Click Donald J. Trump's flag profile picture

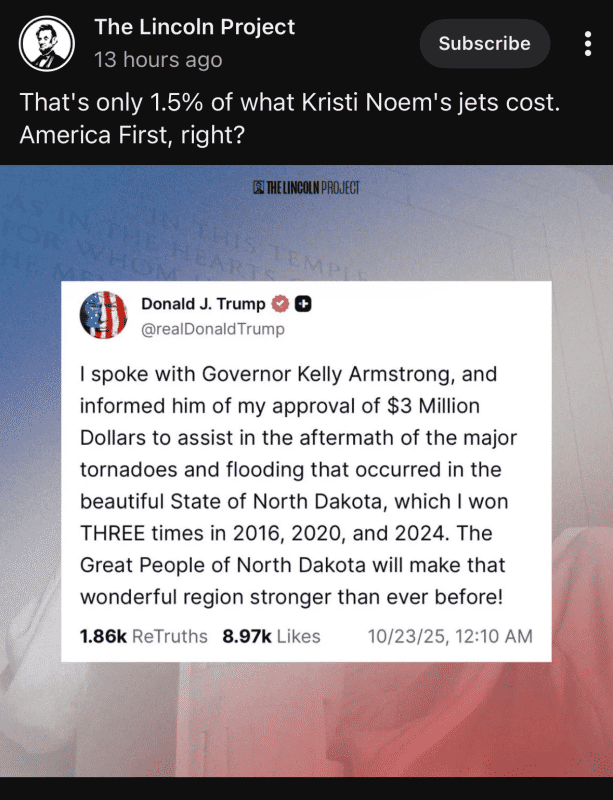(x=104, y=316)
